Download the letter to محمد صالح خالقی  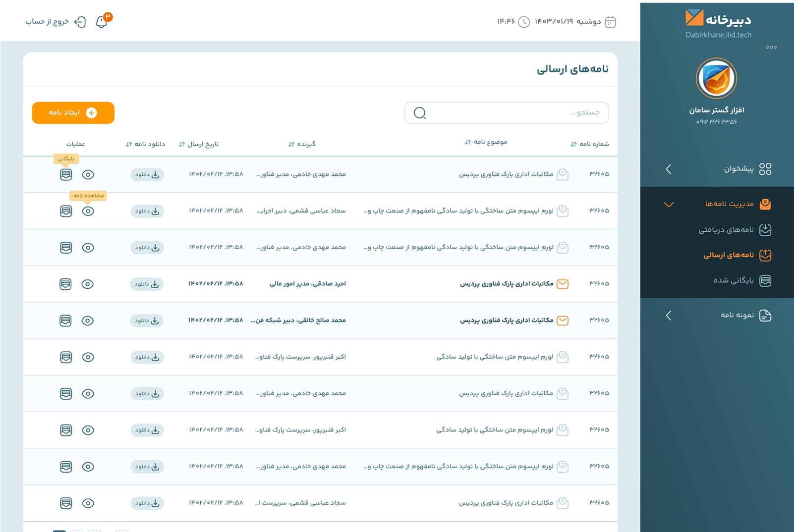(147, 320)
